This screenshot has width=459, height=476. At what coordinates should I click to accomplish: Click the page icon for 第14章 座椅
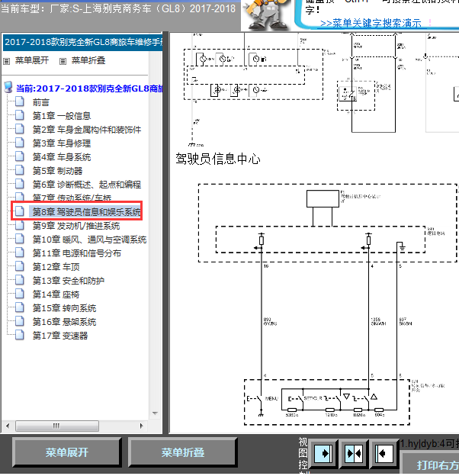(20, 294)
